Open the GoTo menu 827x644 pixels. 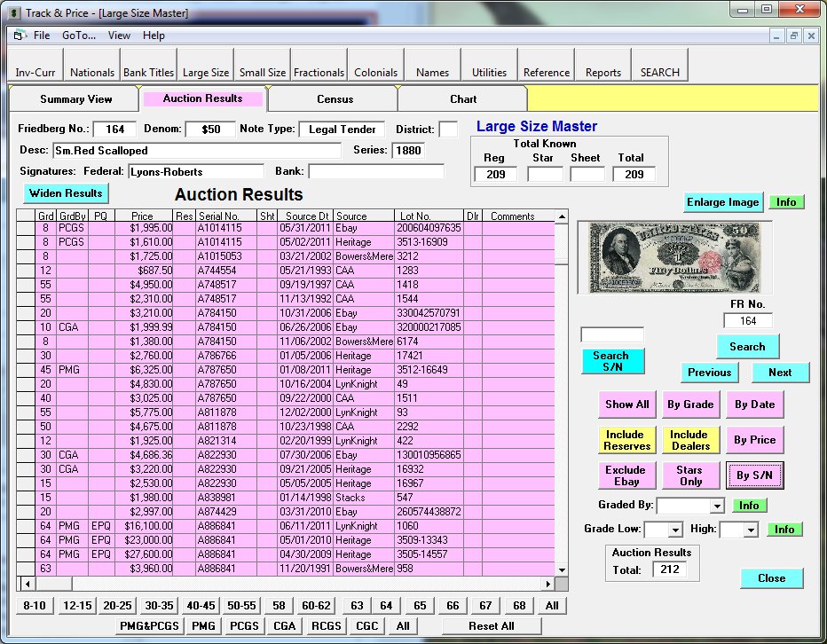point(78,35)
